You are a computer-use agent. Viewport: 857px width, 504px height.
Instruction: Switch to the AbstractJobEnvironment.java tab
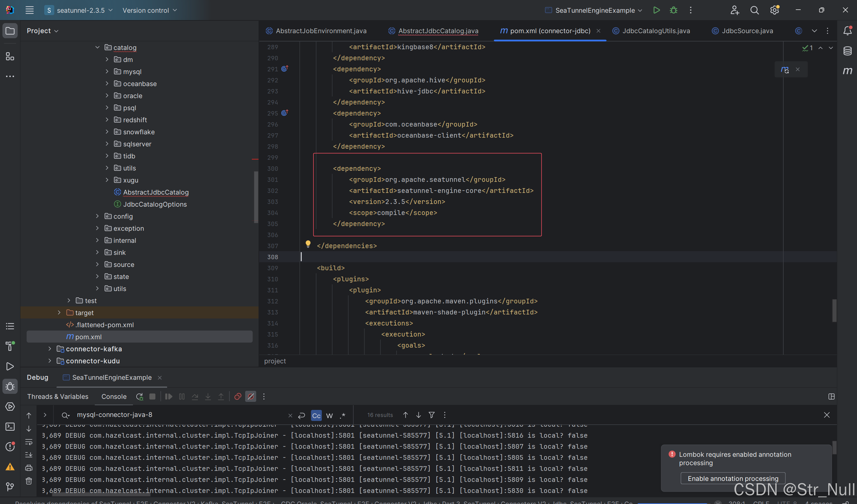coord(316,30)
